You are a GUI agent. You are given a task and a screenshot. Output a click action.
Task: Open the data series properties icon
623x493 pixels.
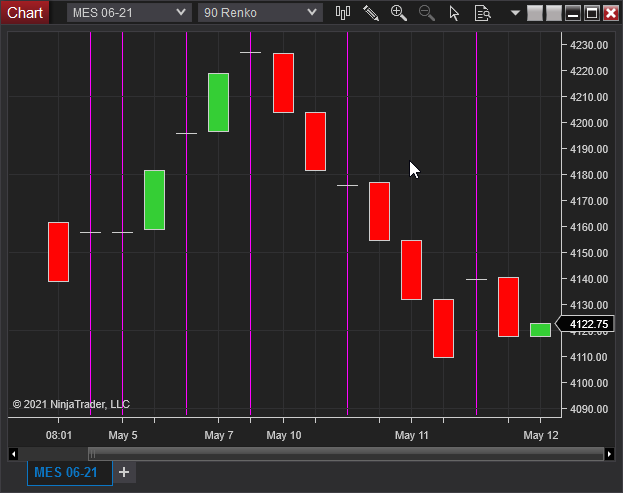482,13
